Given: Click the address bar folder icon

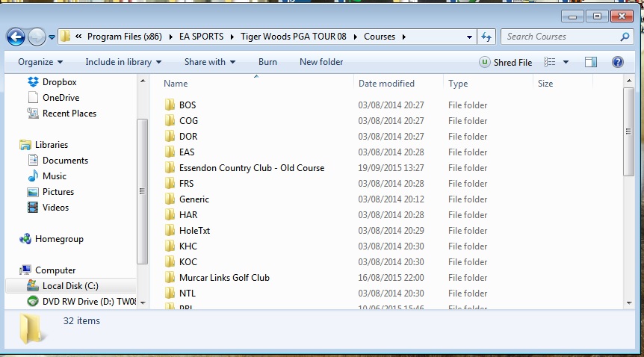Looking at the screenshot, I should coord(65,37).
